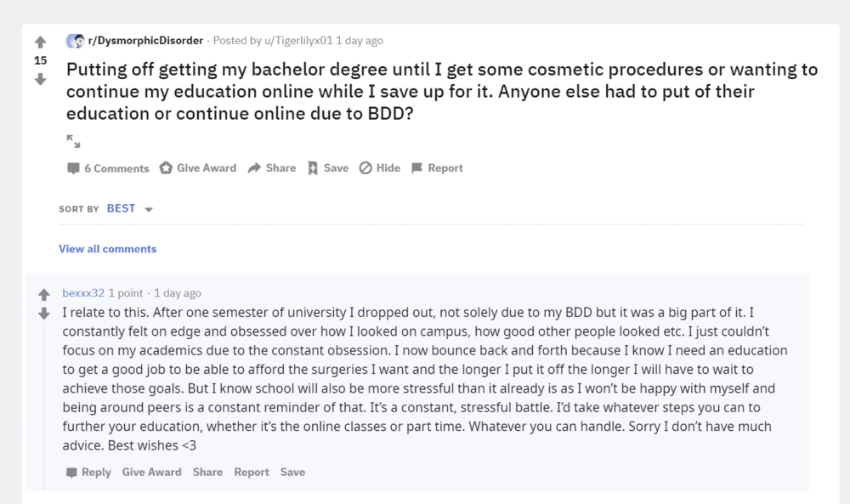Share the post via arrow icon
The image size is (850, 504).
click(272, 168)
